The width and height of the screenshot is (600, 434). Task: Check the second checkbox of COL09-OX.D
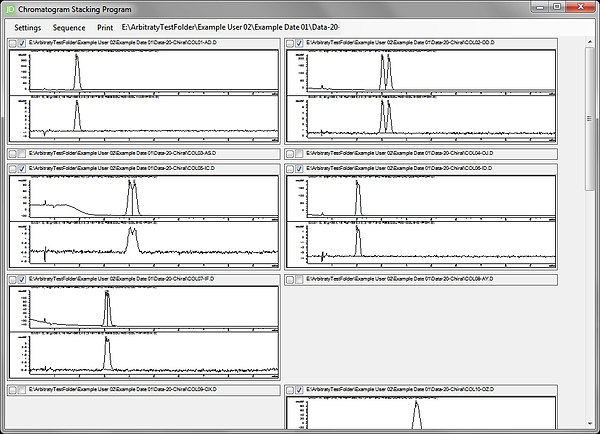point(22,390)
